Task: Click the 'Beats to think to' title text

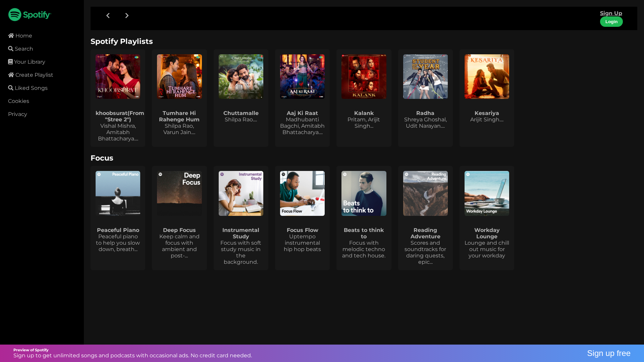Action: tap(364, 233)
